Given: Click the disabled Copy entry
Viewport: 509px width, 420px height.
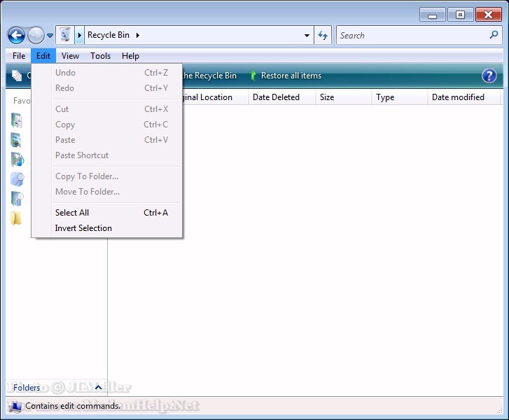Looking at the screenshot, I should point(107,125).
